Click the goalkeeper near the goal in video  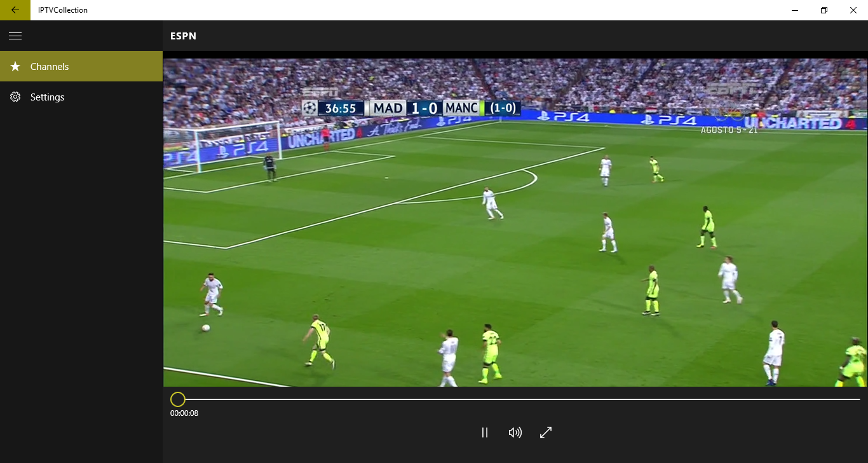[271, 167]
